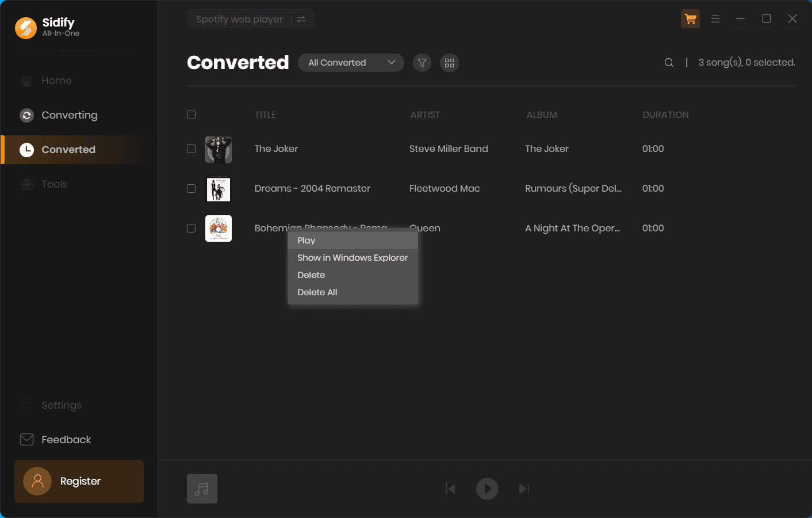Click the Rumours album cover thumbnail
812x518 pixels.
[x=219, y=189]
